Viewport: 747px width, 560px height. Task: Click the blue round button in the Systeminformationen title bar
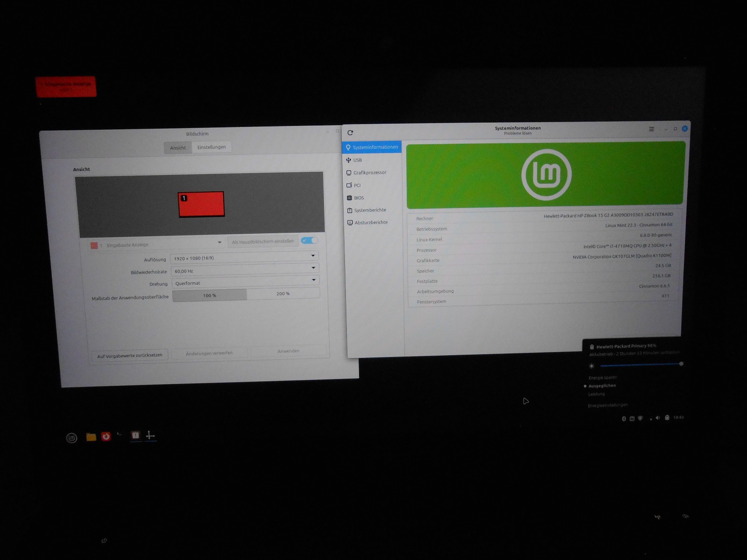(x=685, y=128)
